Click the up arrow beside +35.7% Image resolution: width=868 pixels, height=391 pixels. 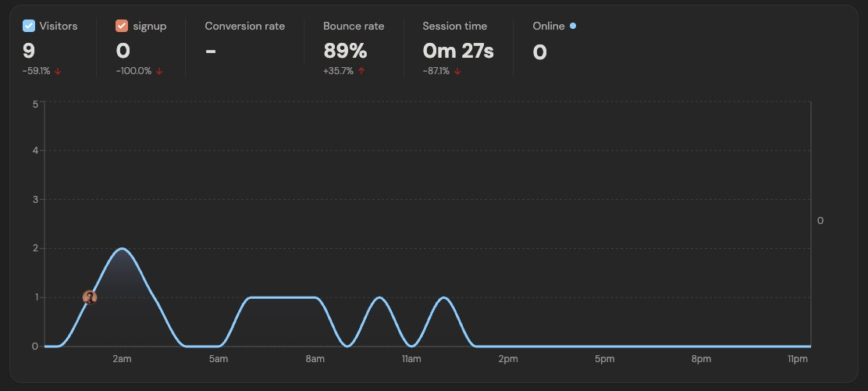tap(361, 71)
